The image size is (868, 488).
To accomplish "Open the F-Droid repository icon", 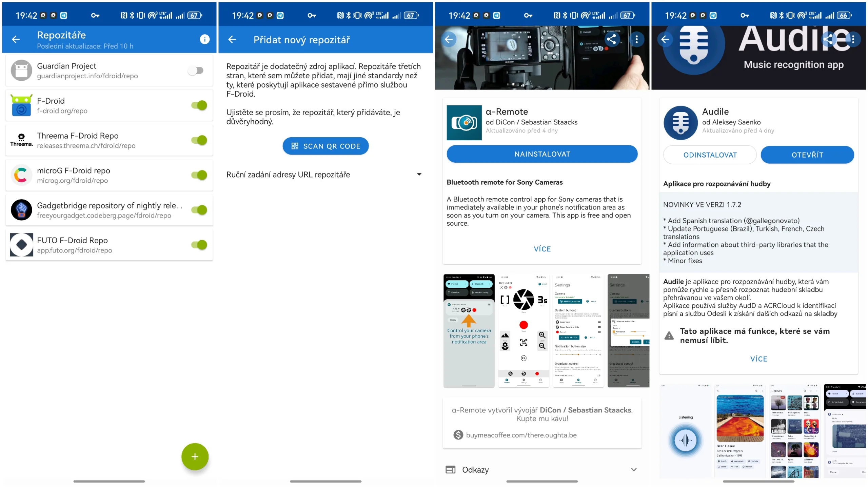I will [x=21, y=105].
